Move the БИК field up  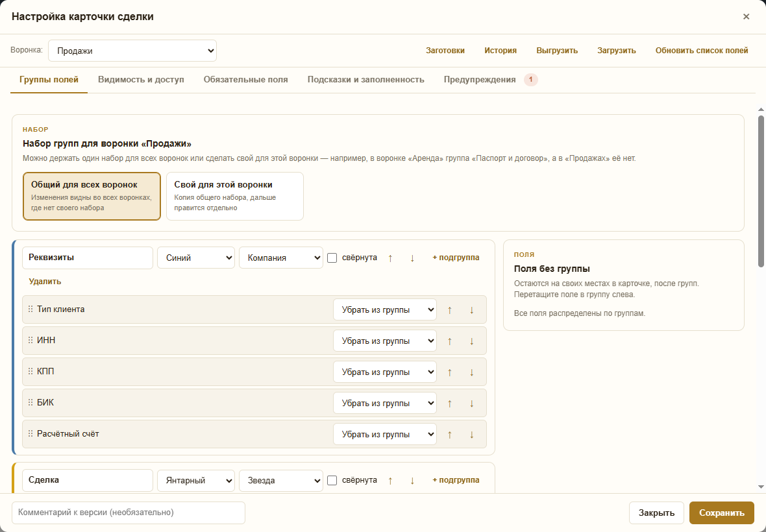click(449, 404)
